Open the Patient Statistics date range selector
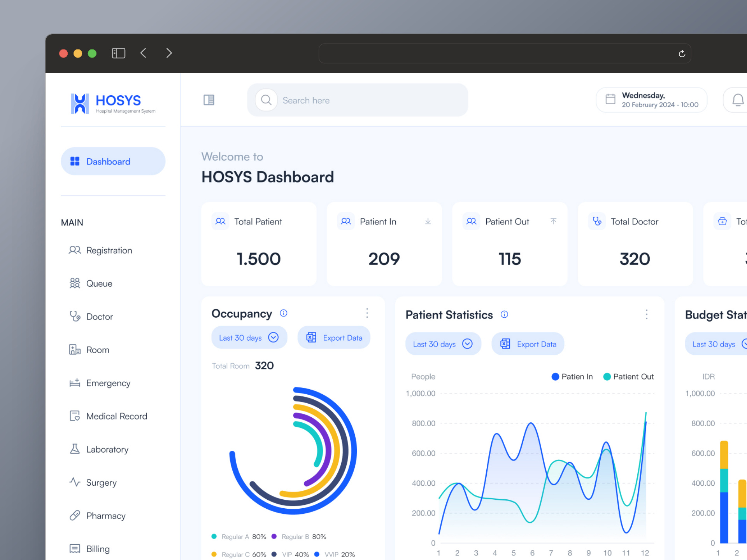The width and height of the screenshot is (747, 560). [443, 344]
